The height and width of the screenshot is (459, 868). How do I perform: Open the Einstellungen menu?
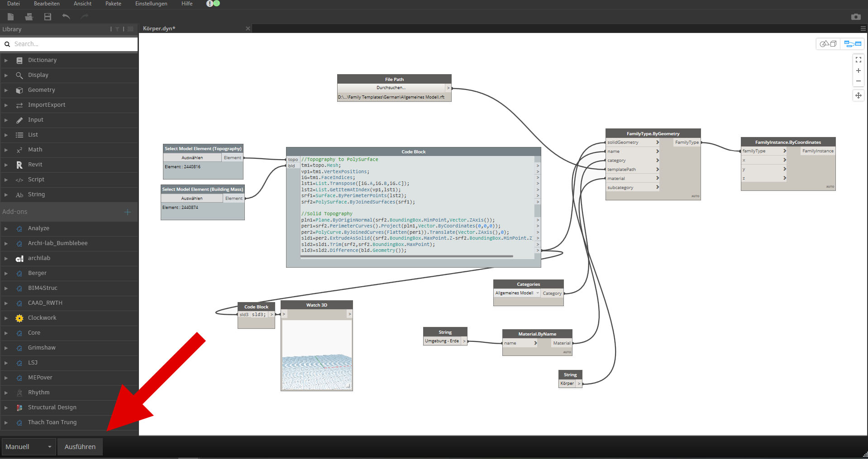(x=151, y=4)
